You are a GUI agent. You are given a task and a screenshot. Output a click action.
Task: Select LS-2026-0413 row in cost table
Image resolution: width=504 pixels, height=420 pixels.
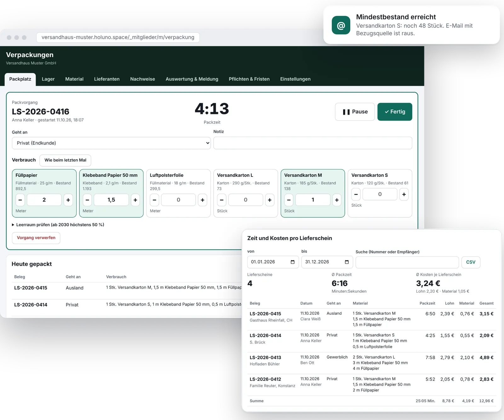click(372, 363)
